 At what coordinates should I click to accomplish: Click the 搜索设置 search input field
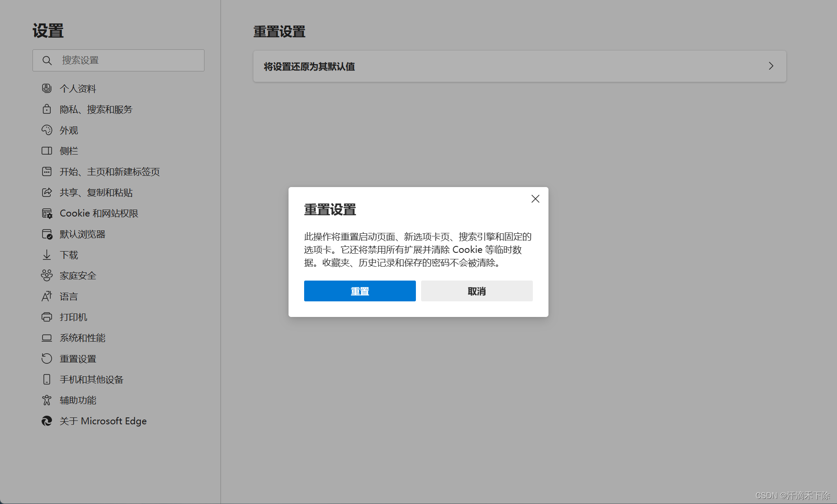tap(130, 60)
